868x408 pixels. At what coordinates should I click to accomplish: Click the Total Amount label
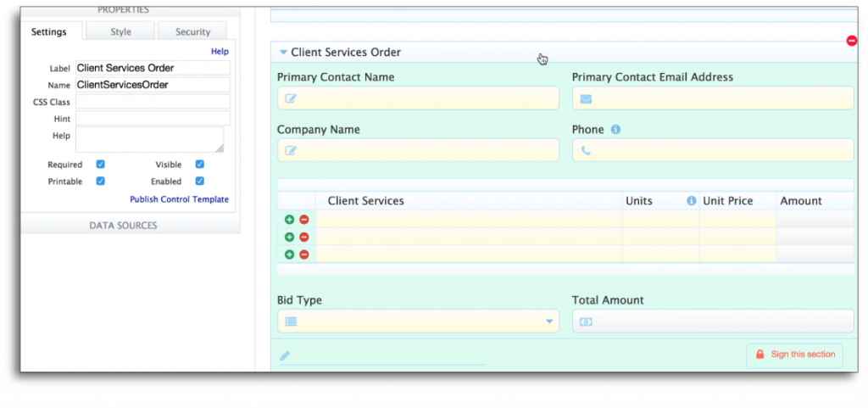[x=608, y=300]
